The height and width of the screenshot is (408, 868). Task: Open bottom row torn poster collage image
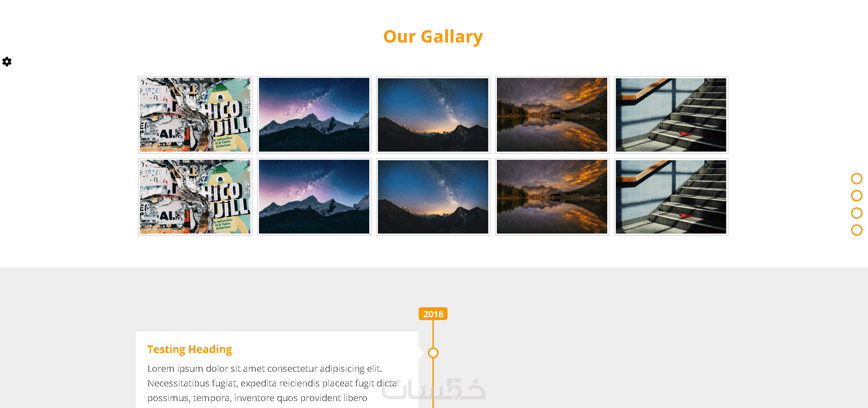(195, 197)
